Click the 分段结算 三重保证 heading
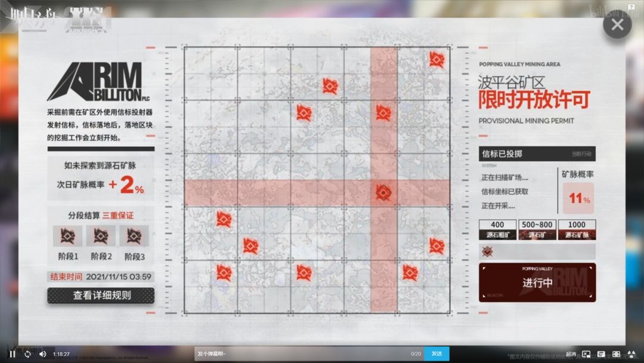Image resolution: width=644 pixels, height=363 pixels. coord(101,216)
